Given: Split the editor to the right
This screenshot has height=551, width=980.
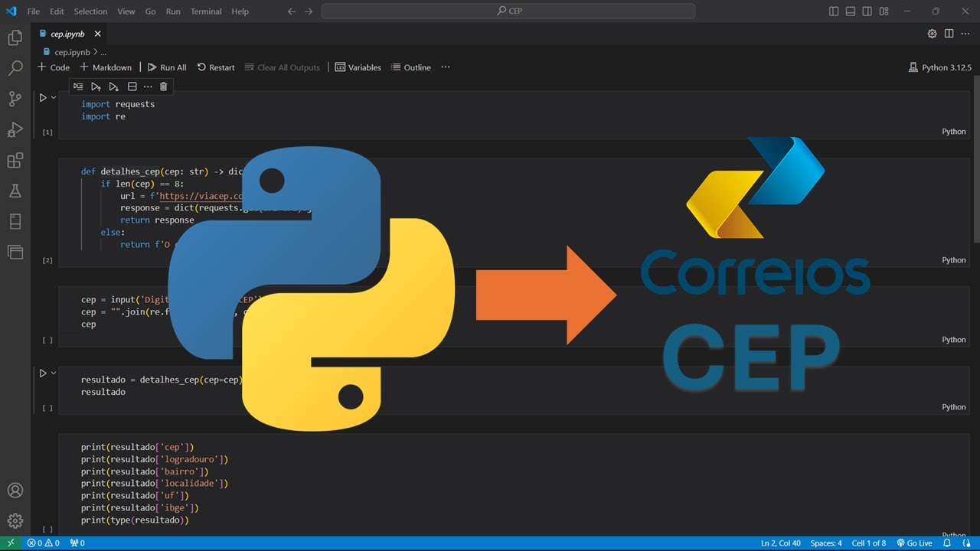Looking at the screenshot, I should point(949,34).
